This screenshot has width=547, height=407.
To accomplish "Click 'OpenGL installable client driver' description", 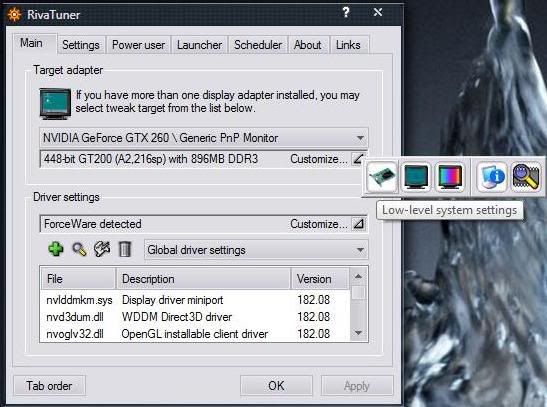I will click(x=195, y=334).
